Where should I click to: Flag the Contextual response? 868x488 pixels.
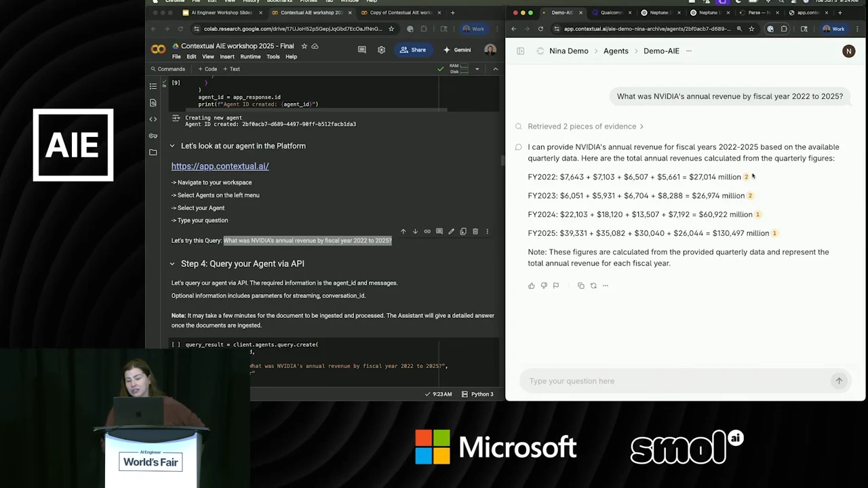pyautogui.click(x=556, y=286)
